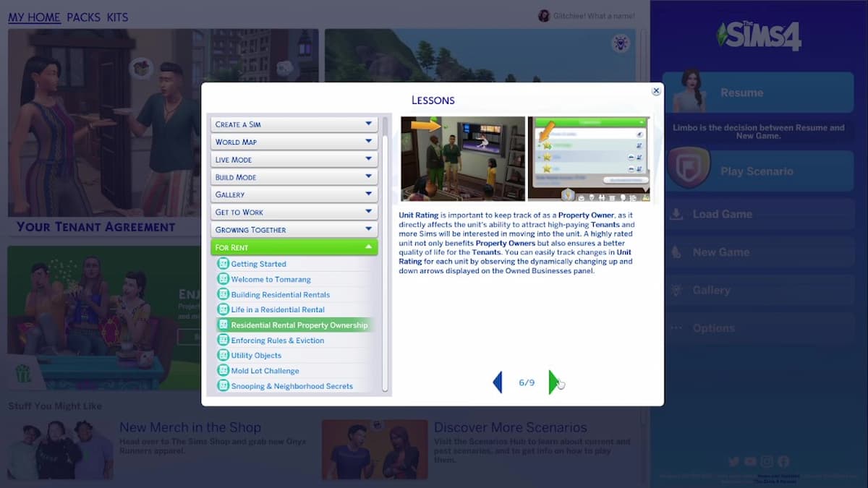The width and height of the screenshot is (868, 488).
Task: Click the Gallery icon in the right sidebar
Action: pyautogui.click(x=676, y=290)
